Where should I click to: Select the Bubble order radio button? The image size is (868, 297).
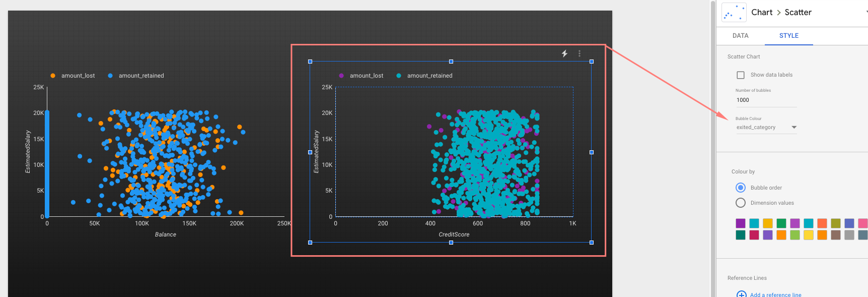pos(741,188)
